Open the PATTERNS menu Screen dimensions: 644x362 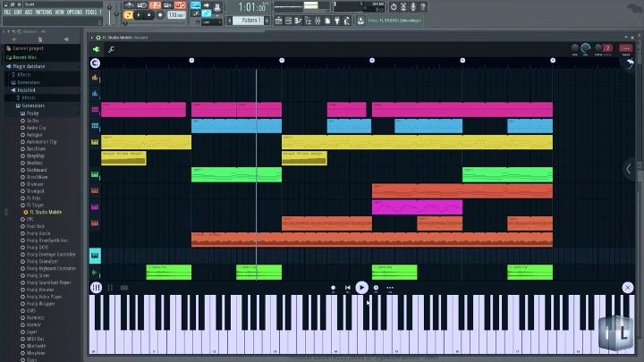(x=44, y=13)
